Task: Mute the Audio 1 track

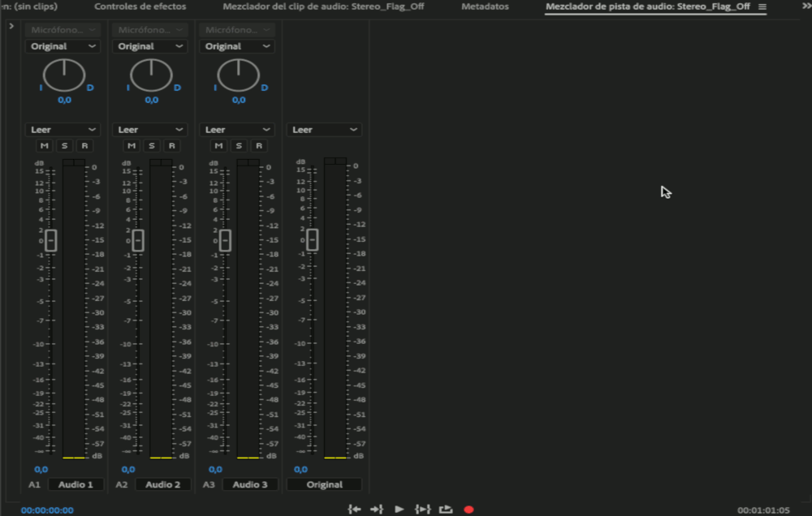Action: (x=44, y=146)
